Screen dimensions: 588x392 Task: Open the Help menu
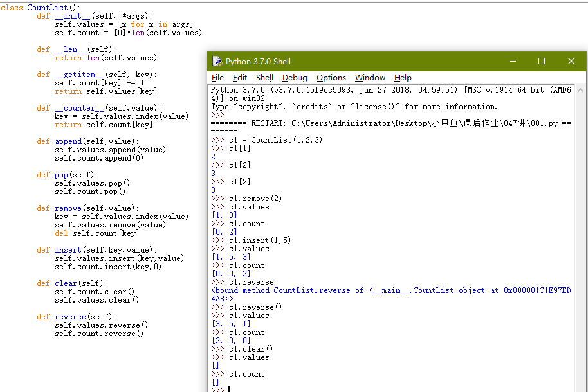point(403,78)
